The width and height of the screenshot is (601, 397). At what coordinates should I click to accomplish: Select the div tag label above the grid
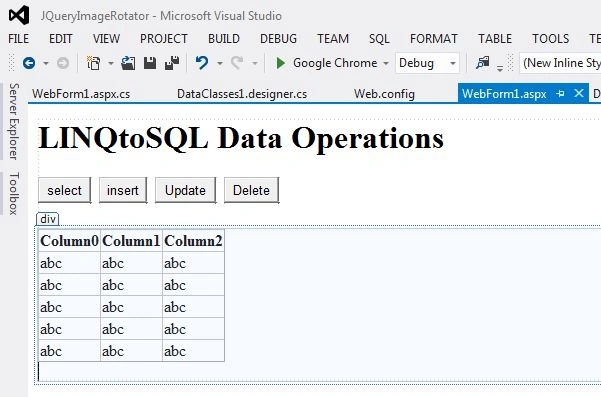(48, 219)
